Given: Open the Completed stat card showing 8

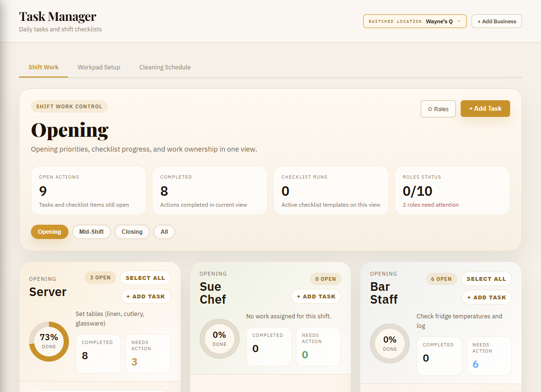Looking at the screenshot, I should coord(210,191).
